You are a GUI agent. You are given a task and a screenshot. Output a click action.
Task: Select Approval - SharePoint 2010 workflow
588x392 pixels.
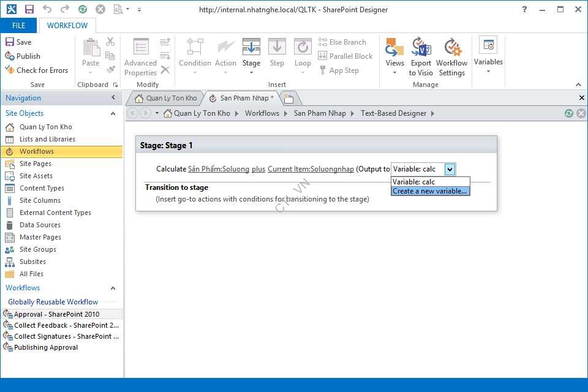[56, 314]
